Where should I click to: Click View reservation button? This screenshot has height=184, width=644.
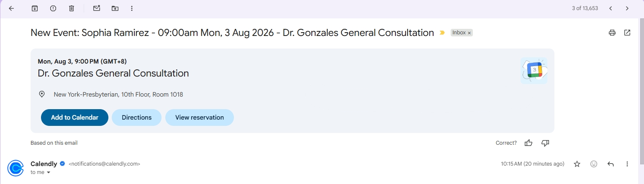(x=200, y=118)
